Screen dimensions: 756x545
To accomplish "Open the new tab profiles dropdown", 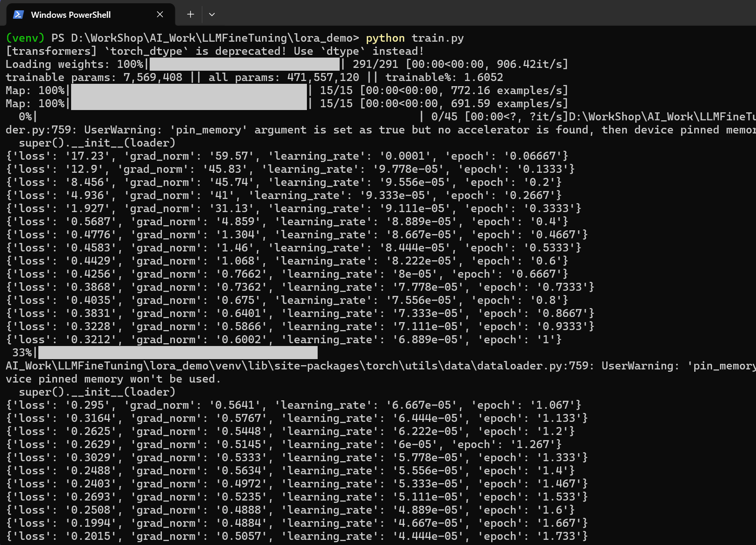I will (212, 15).
